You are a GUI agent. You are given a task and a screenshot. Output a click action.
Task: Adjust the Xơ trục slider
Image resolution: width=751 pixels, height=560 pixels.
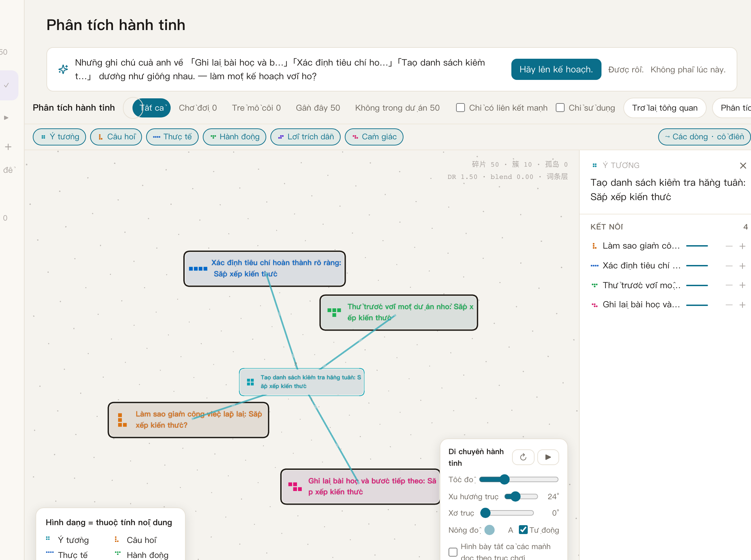507,513
